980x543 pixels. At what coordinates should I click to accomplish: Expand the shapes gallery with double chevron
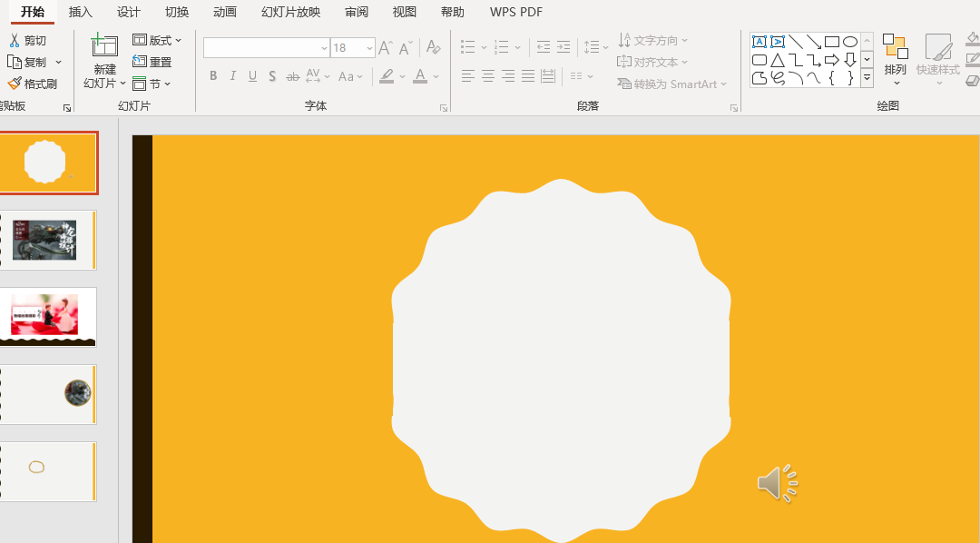pos(867,79)
